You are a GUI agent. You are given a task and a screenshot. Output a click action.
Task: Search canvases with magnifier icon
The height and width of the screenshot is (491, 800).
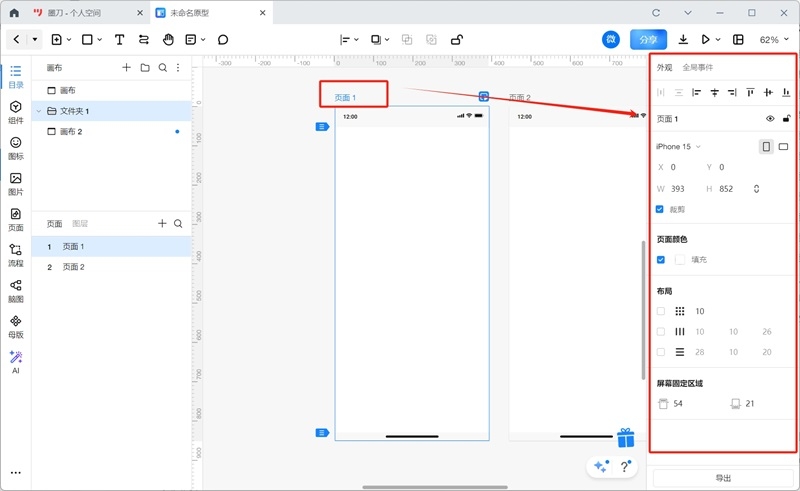(x=163, y=67)
